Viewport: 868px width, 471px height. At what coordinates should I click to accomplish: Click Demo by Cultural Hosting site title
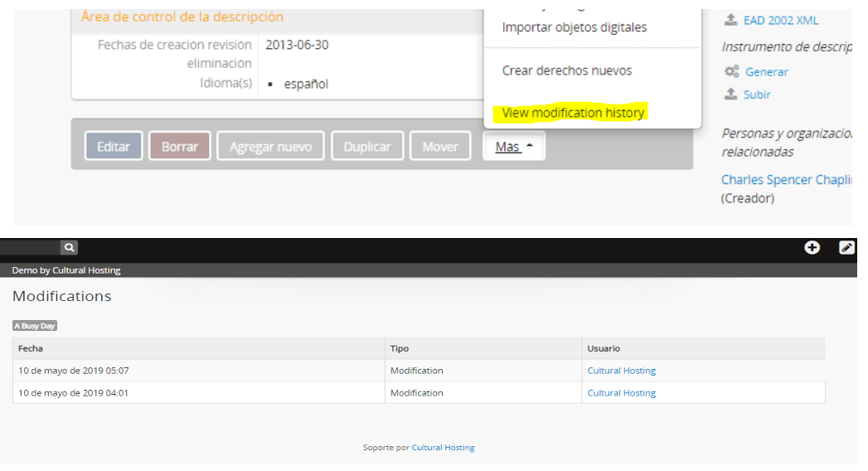click(66, 270)
